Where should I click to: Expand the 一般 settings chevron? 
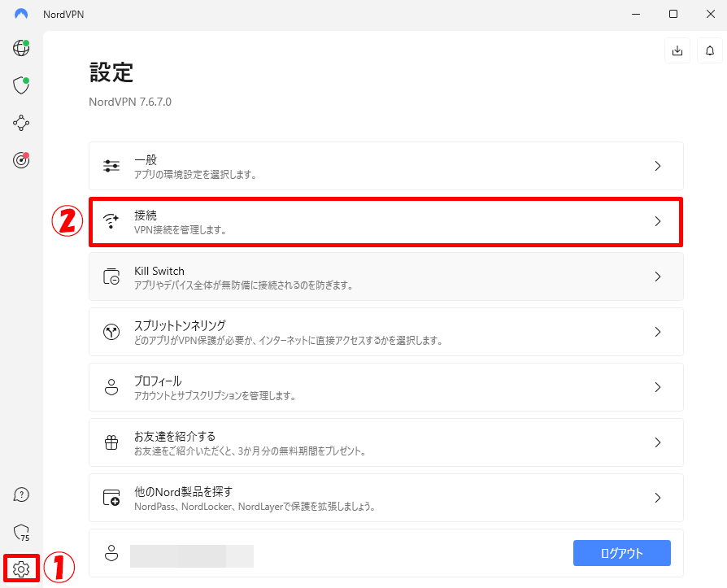(x=657, y=166)
